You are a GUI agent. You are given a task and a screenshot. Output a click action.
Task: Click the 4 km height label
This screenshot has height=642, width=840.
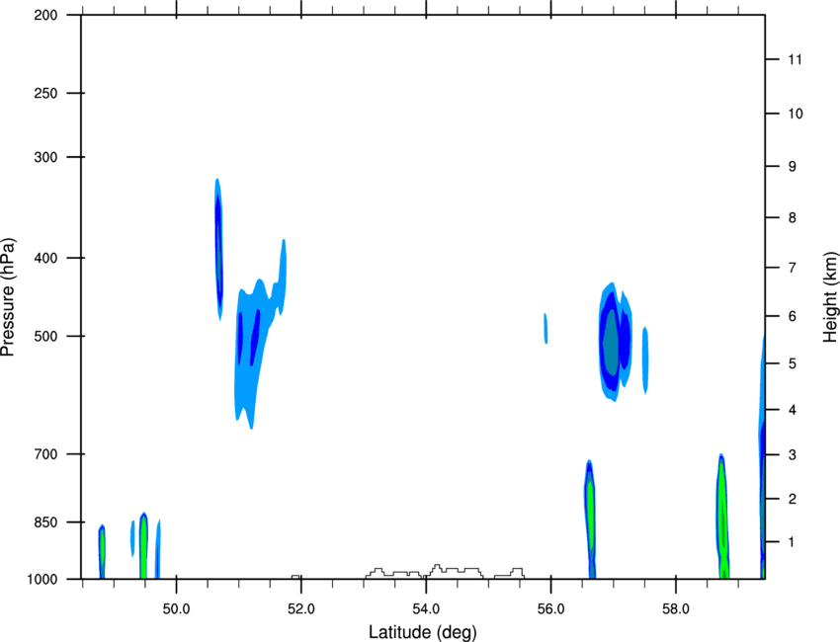793,410
